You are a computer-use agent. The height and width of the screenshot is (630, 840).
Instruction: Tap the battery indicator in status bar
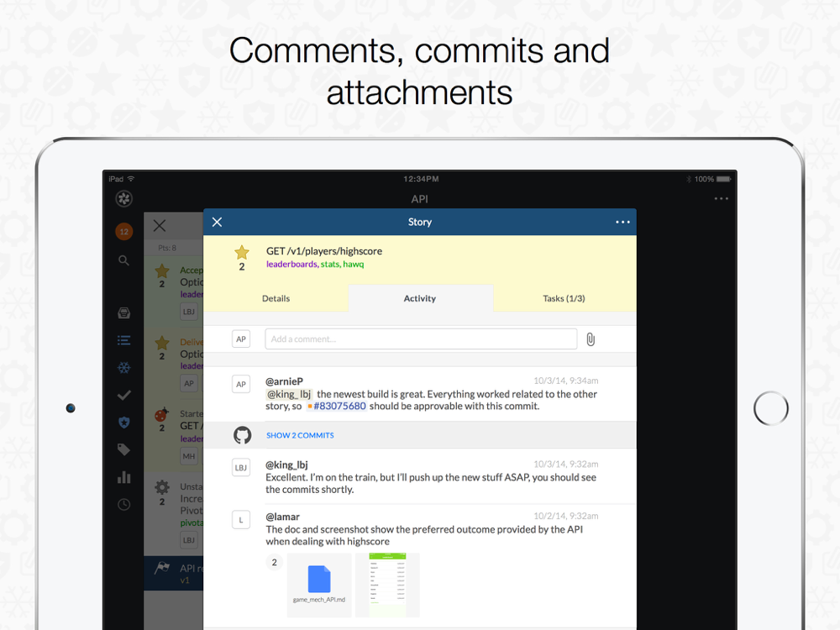click(x=723, y=179)
